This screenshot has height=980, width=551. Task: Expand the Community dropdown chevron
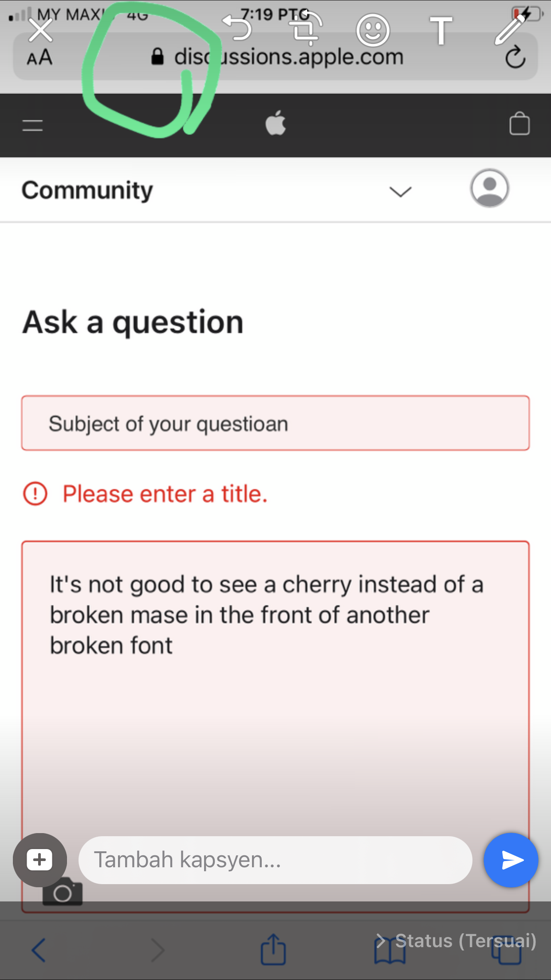(400, 192)
